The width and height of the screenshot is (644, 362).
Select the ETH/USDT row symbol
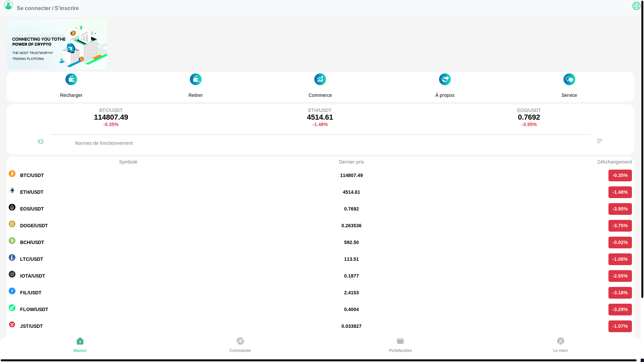pyautogui.click(x=32, y=192)
